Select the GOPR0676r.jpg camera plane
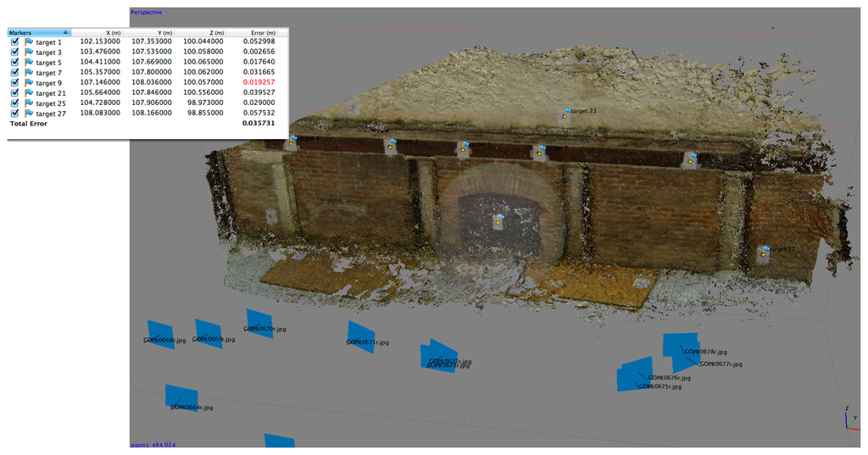The width and height of the screenshot is (868, 455). point(637,372)
